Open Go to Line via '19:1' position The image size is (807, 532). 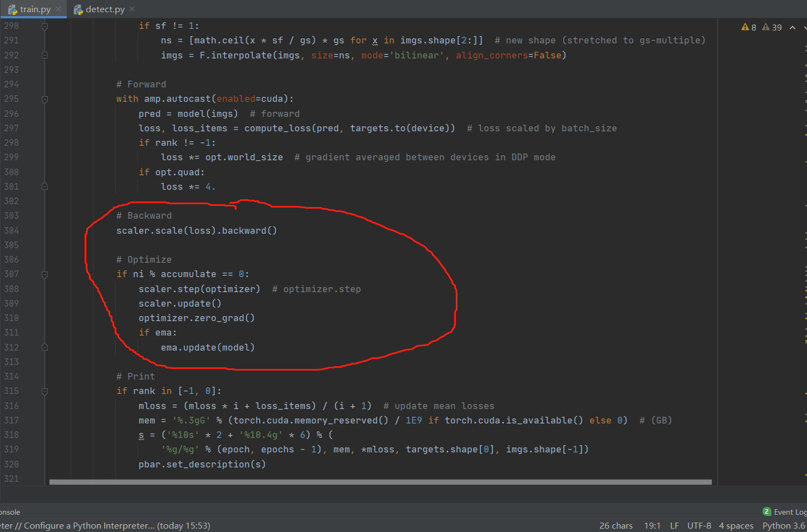click(652, 525)
